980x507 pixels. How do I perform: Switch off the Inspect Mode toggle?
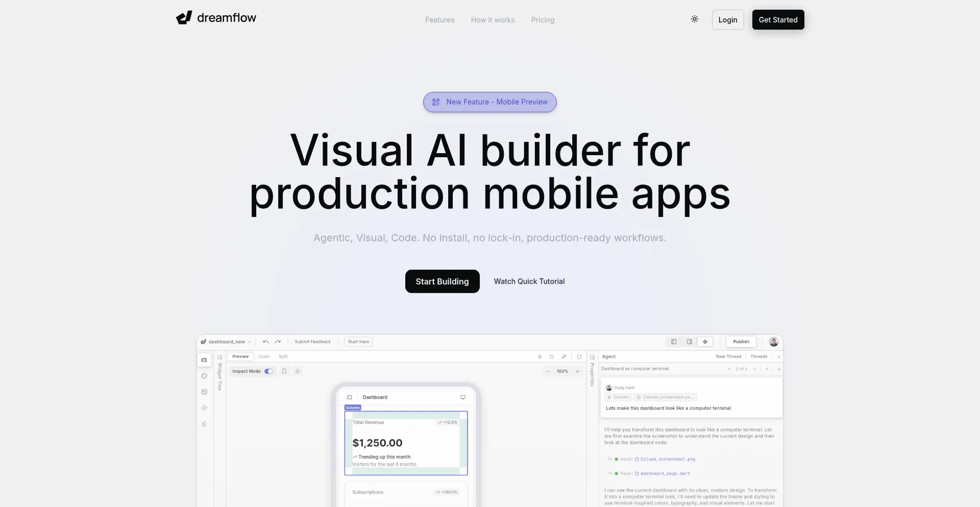coord(268,371)
